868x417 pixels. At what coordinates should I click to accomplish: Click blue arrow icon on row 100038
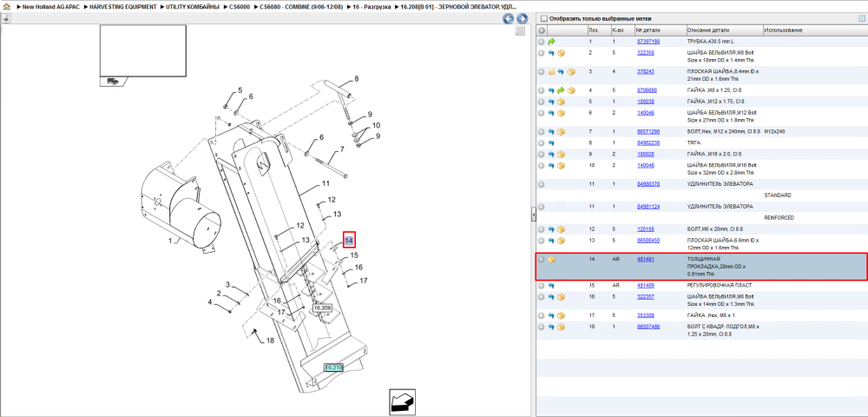(x=551, y=102)
